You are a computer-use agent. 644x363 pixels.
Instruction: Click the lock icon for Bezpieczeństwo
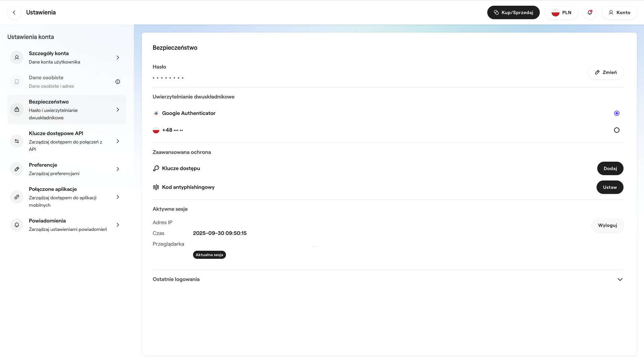(17, 110)
